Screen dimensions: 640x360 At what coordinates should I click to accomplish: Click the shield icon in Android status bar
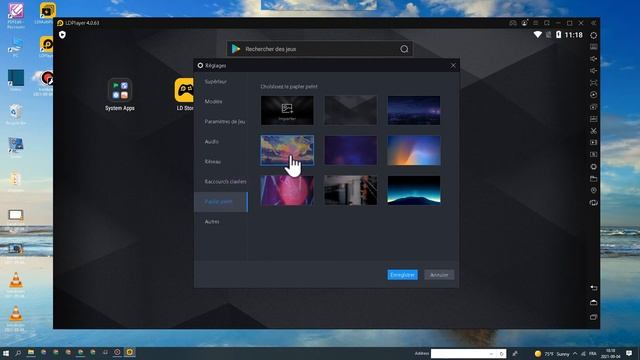click(62, 35)
